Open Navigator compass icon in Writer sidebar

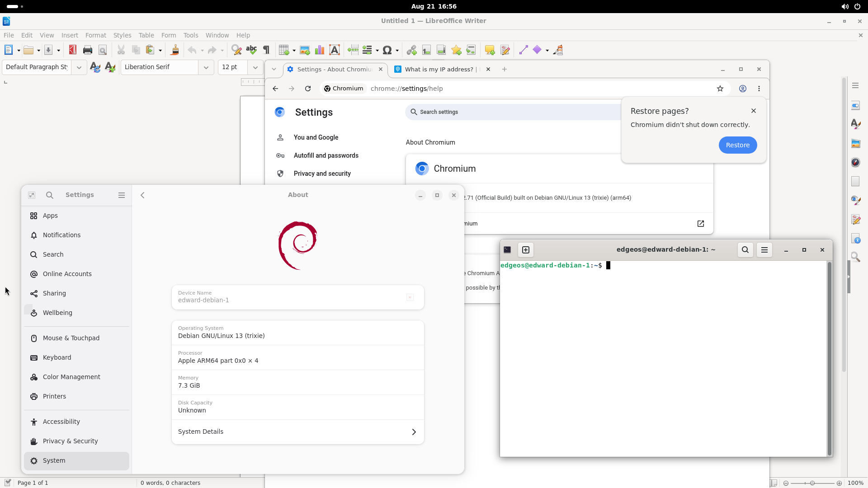855,162
